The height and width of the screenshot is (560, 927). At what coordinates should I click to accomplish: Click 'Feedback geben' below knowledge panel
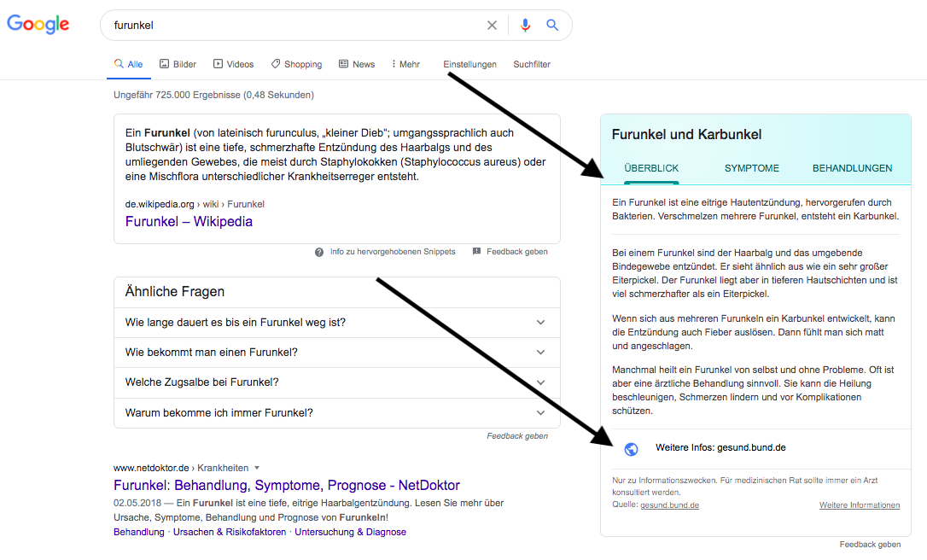point(871,545)
